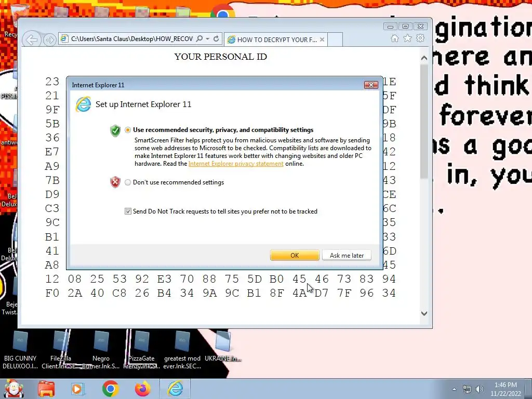Viewport: 532px width, 399px height.
Task: Click the address bar URL field
Action: tap(132, 38)
